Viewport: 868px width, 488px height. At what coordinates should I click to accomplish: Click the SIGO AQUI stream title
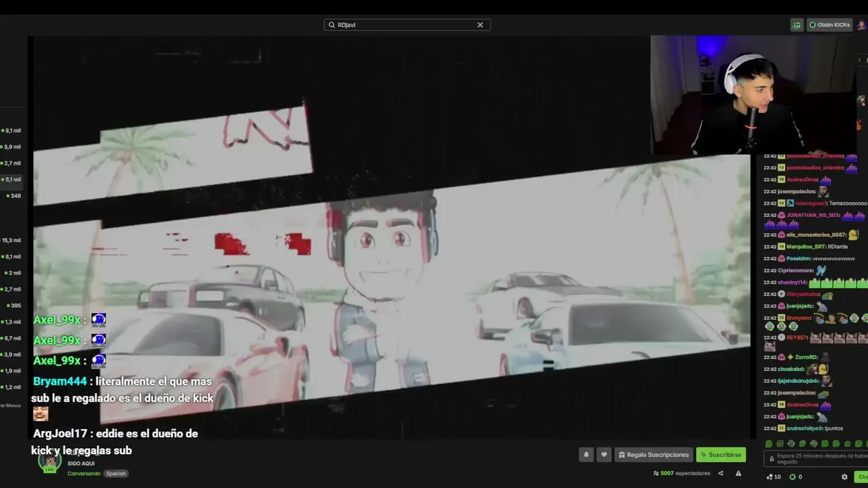coord(81,464)
